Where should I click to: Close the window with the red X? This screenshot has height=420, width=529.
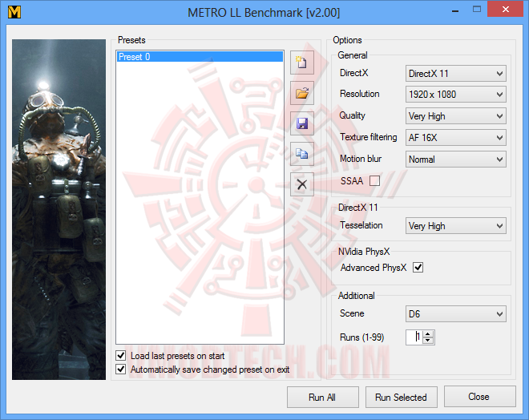[x=506, y=9]
